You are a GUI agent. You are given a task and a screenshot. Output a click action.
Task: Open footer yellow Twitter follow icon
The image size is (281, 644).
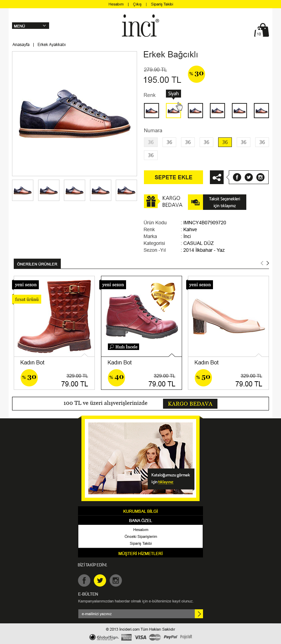tap(100, 580)
